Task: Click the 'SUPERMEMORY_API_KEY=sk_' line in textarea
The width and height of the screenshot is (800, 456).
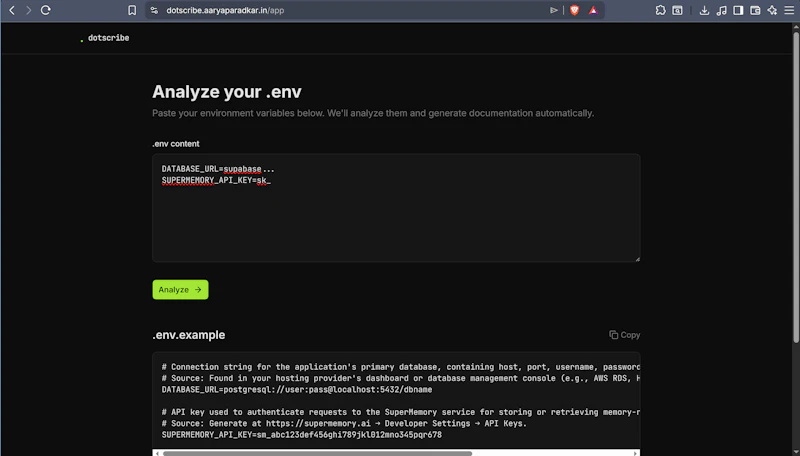Action: [216, 180]
